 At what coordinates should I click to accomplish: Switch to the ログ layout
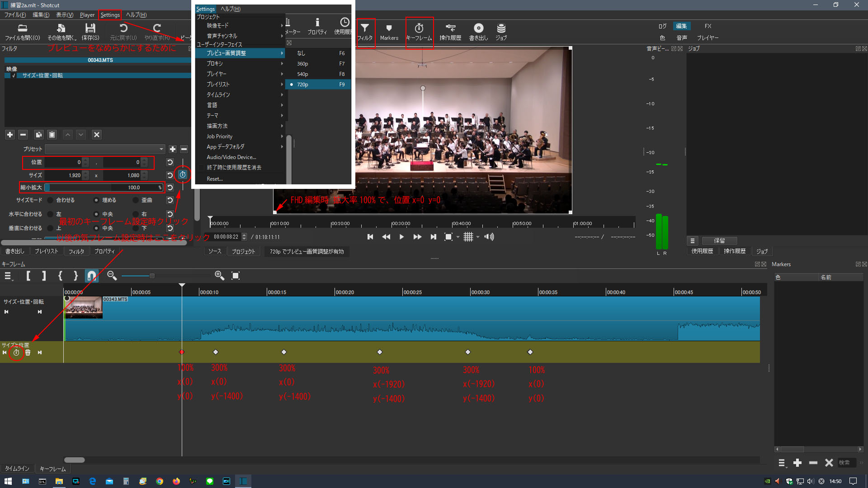[662, 26]
